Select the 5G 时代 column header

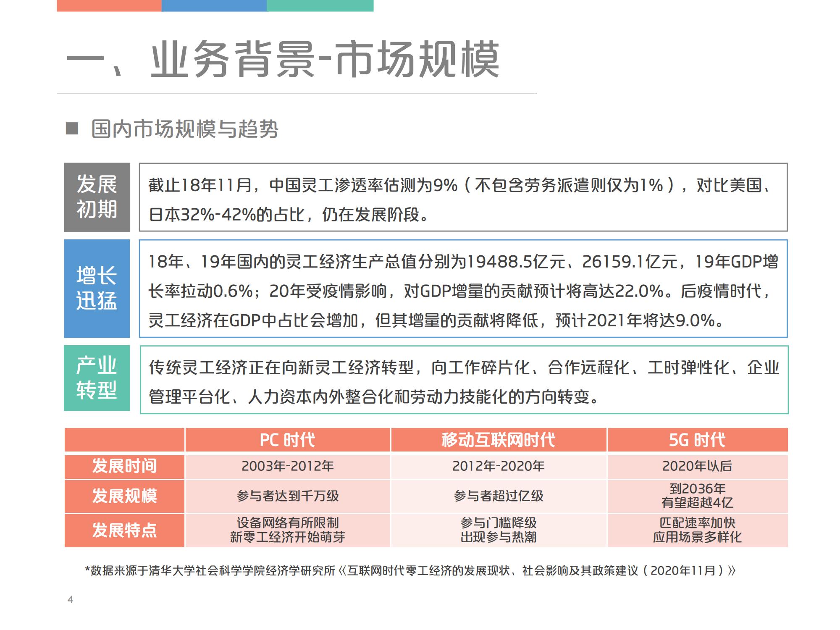[697, 440]
